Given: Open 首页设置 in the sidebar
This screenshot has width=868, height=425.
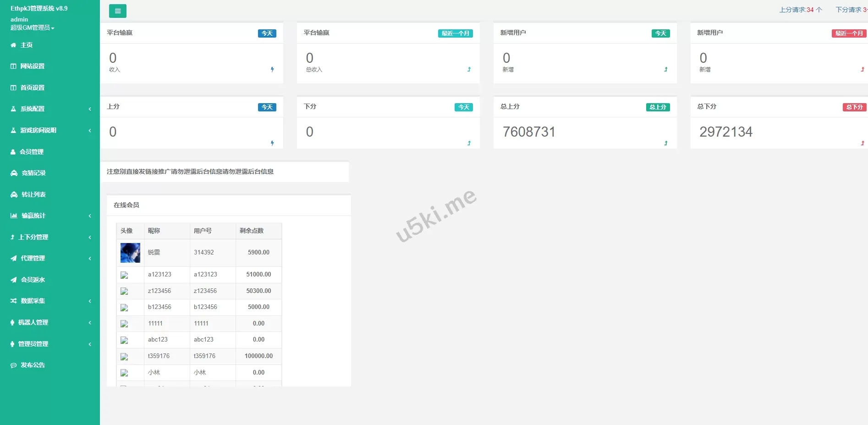Looking at the screenshot, I should (32, 88).
